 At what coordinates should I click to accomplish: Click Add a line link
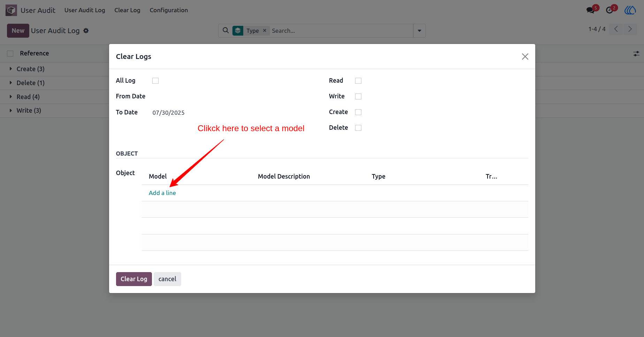click(x=162, y=193)
